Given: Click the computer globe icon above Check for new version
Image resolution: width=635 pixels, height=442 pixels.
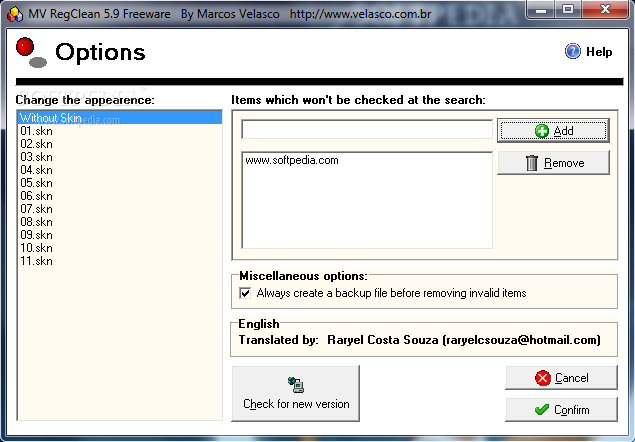Looking at the screenshot, I should (x=296, y=384).
